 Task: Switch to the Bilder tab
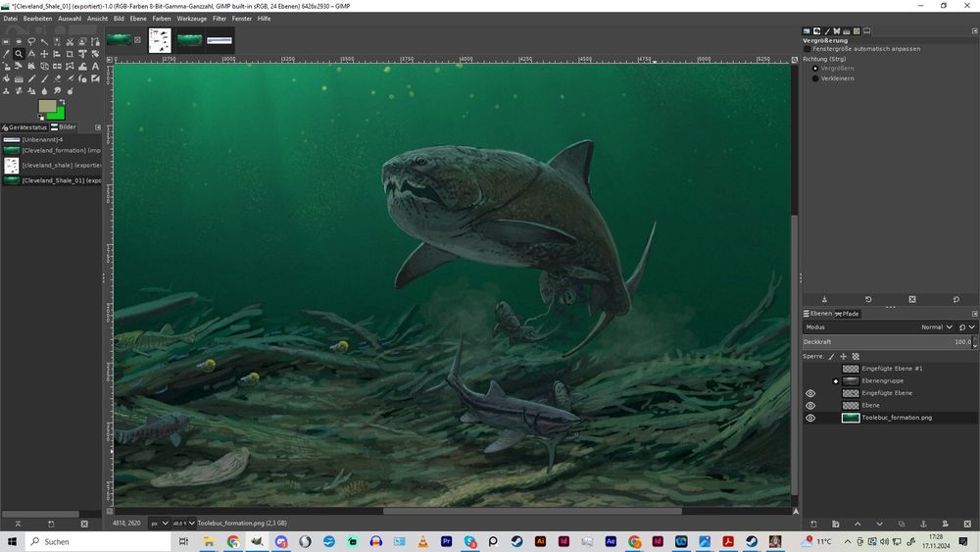[64, 126]
